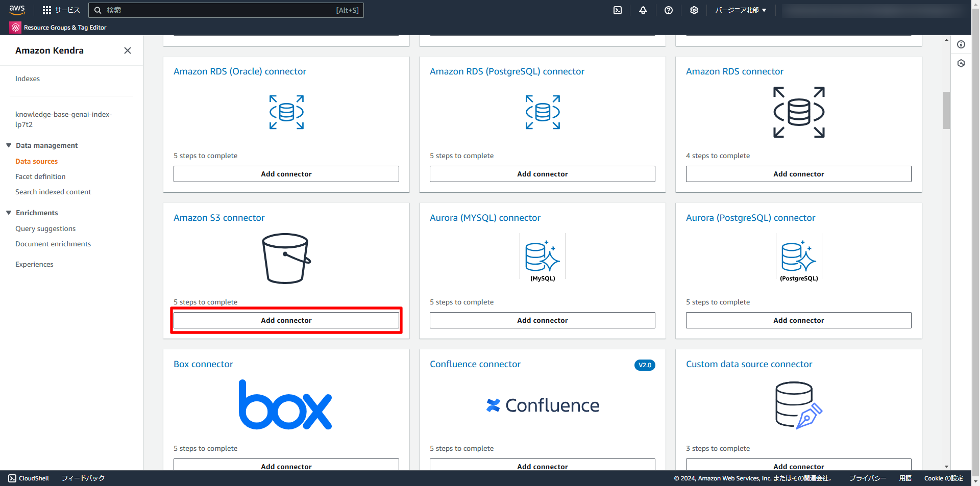
Task: Open the privacy link in the footer
Action: pyautogui.click(x=868, y=478)
